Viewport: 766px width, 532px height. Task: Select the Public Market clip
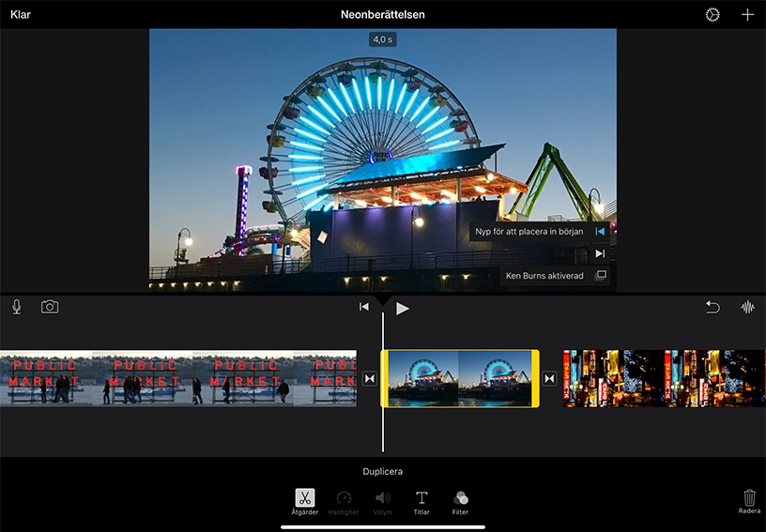[178, 378]
